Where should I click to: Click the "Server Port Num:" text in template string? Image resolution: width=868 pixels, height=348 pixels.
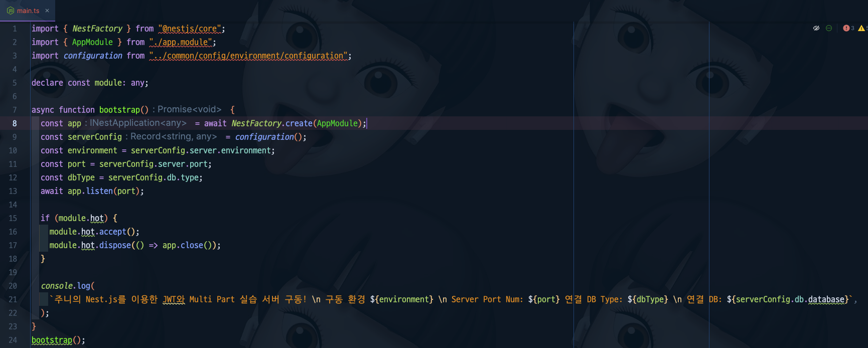point(487,299)
